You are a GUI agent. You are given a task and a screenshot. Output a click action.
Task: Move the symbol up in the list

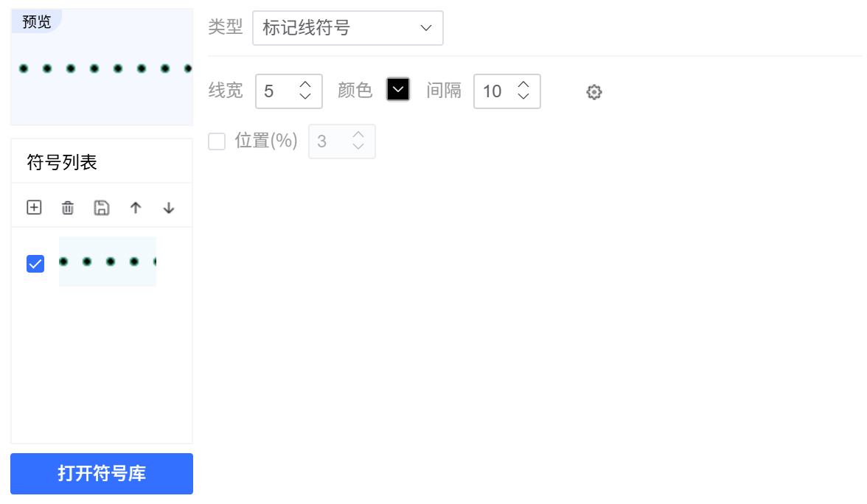click(136, 208)
